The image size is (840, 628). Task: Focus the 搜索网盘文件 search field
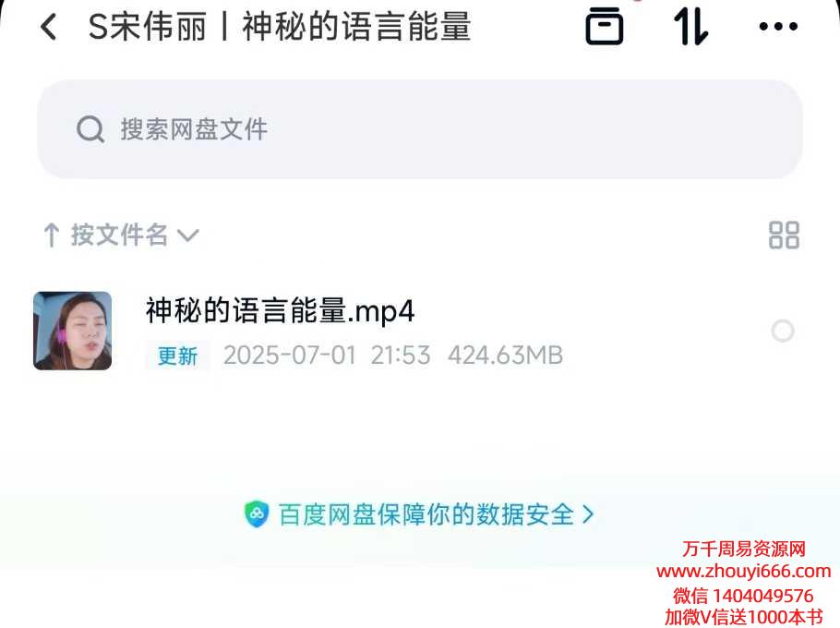(419, 129)
